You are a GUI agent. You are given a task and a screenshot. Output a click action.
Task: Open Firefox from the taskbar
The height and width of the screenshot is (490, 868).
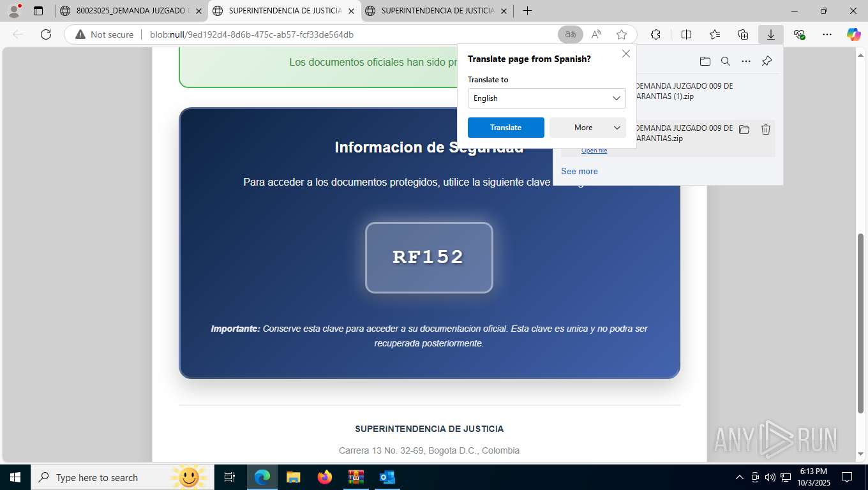tap(325, 477)
